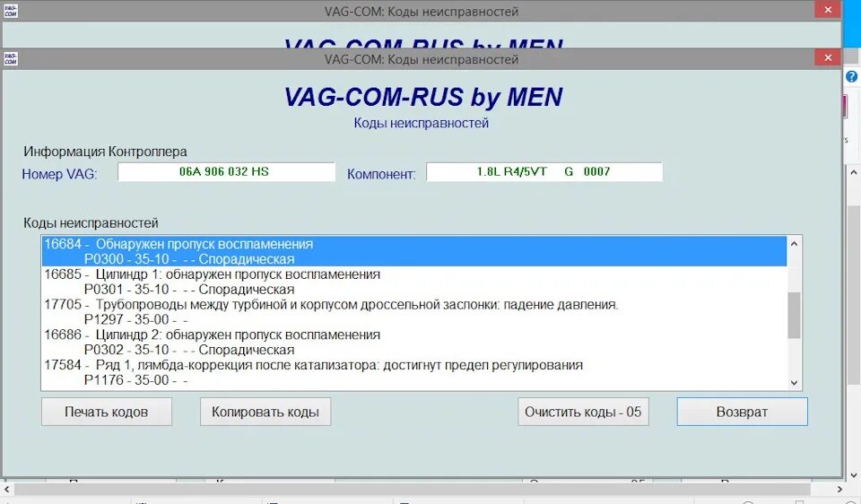Click the Возврат button
Viewport: 861px width, 504px height.
[x=742, y=412]
